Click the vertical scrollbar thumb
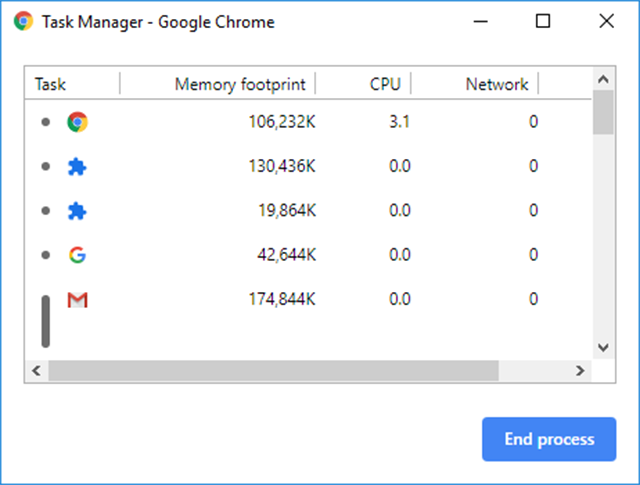Viewport: 640px width, 485px height. 603,112
